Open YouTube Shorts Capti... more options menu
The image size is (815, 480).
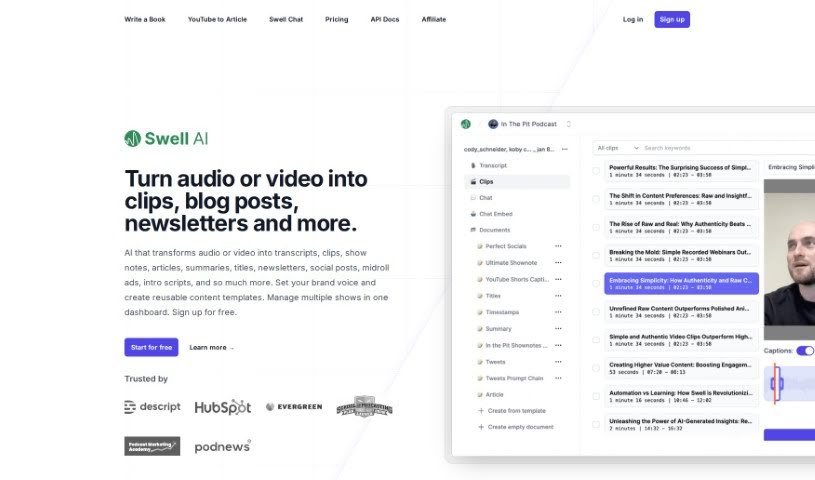(558, 279)
